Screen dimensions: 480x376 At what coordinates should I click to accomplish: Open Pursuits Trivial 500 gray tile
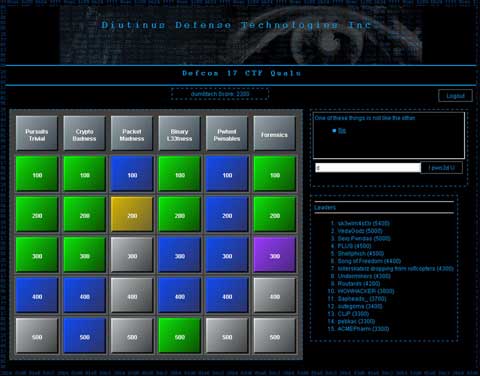point(37,336)
